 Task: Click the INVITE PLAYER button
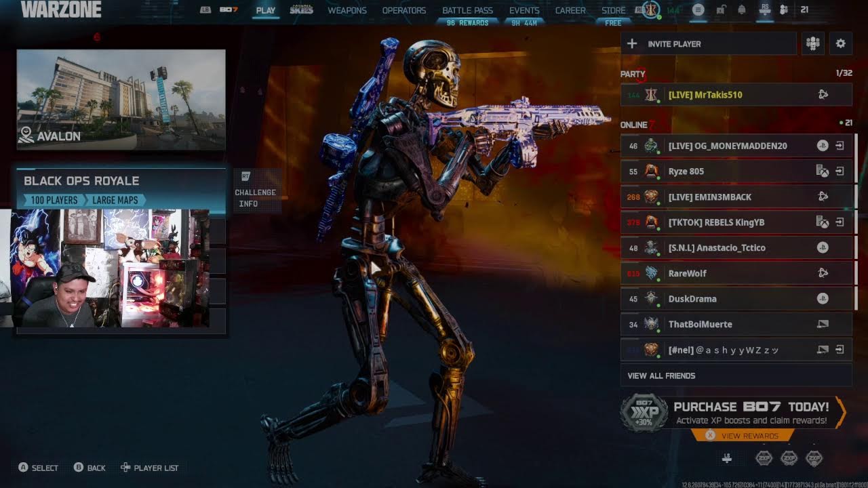coord(709,44)
